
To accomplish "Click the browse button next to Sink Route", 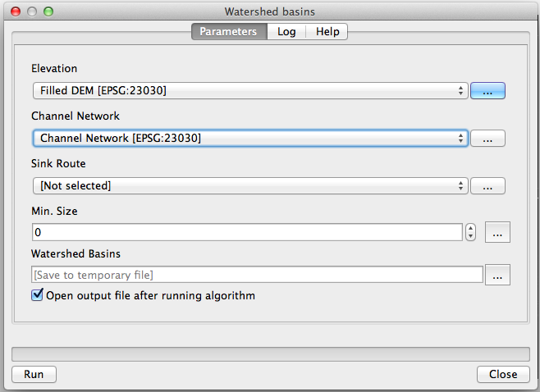I will (x=487, y=186).
